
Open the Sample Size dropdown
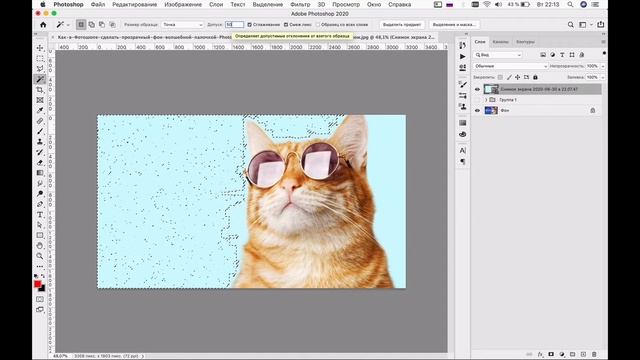point(182,24)
